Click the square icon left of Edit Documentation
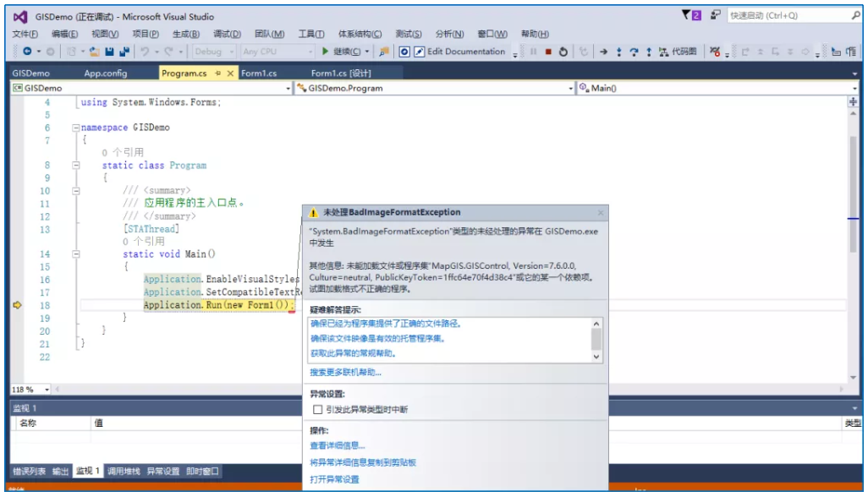868x497 pixels. click(x=404, y=52)
